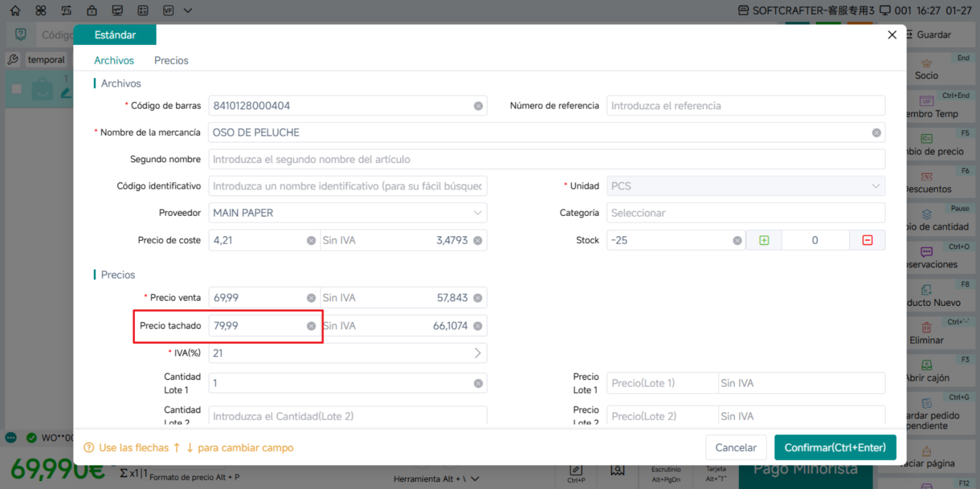Clear the Sin IVA value 66,1074
The width and height of the screenshot is (980, 489).
pos(478,326)
